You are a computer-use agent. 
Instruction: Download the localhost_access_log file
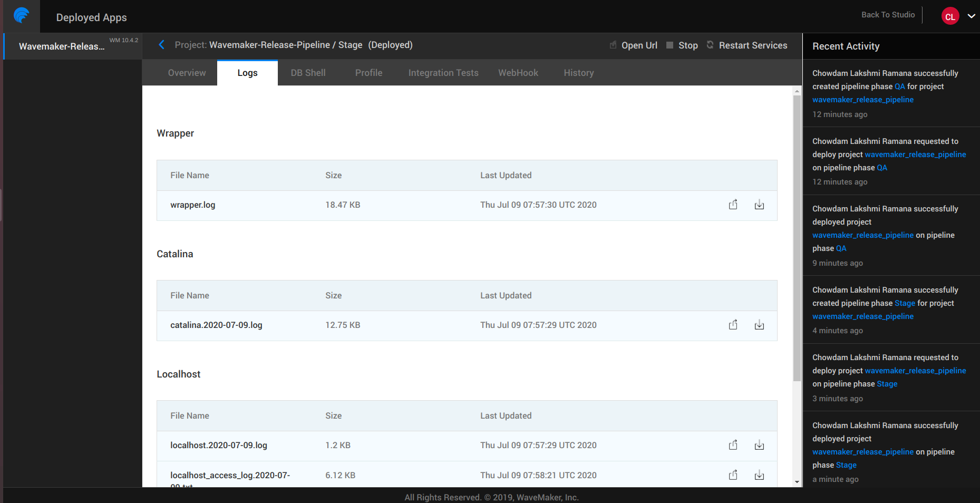[759, 475]
